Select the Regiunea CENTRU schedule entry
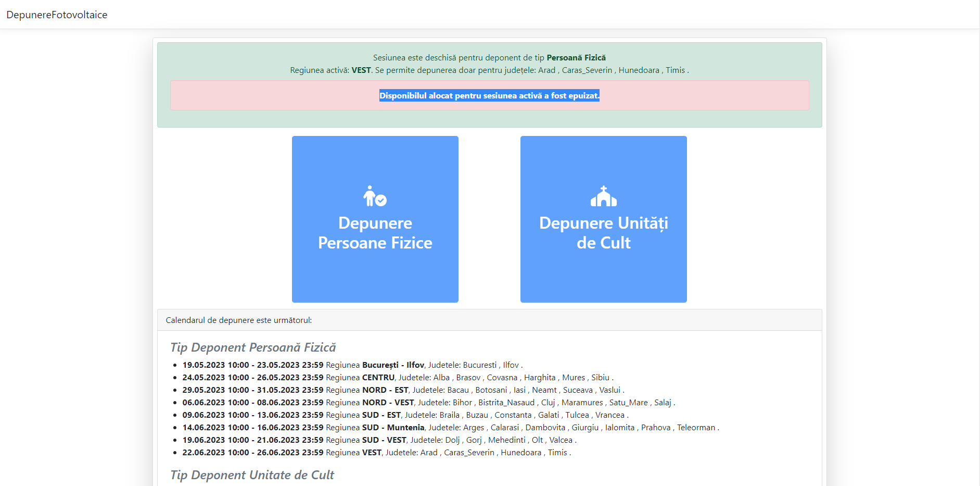Viewport: 980px width, 486px height. pyautogui.click(x=398, y=378)
